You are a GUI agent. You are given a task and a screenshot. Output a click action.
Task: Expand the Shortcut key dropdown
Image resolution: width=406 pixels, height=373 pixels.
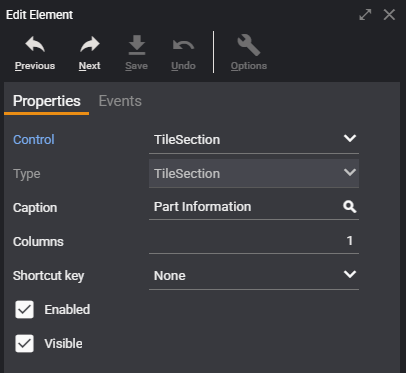[x=254, y=275]
